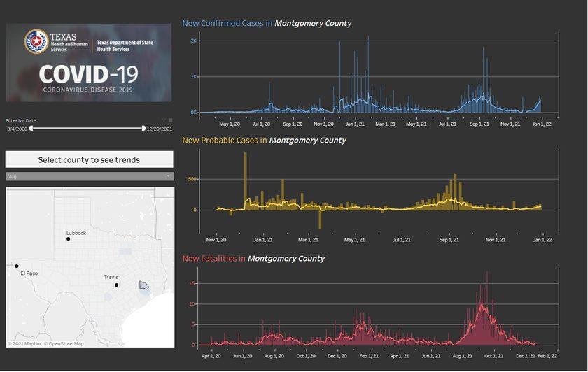Open the OpenStreetMap attribution link

coord(64,343)
